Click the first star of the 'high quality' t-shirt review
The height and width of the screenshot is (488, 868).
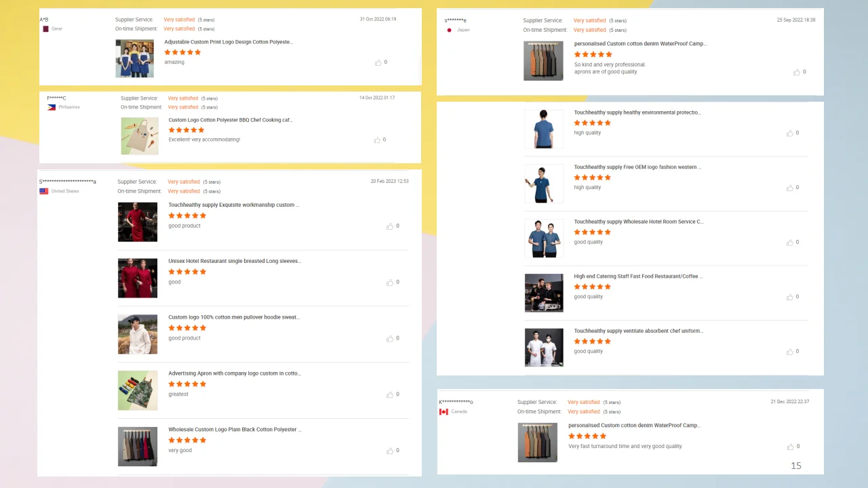click(x=577, y=123)
